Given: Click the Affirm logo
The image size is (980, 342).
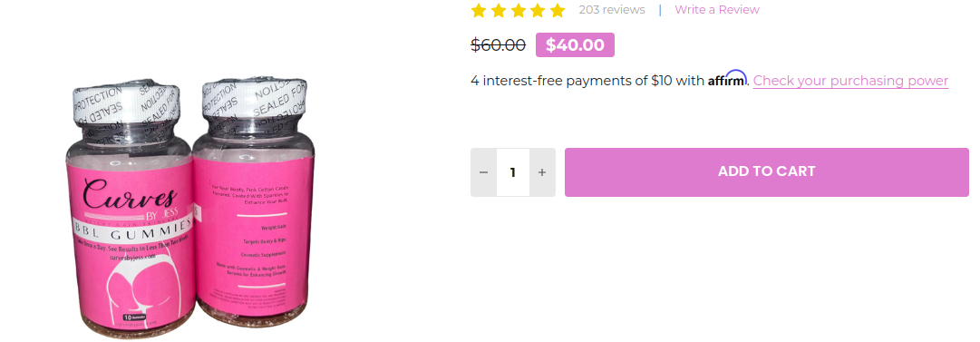Looking at the screenshot, I should (727, 80).
